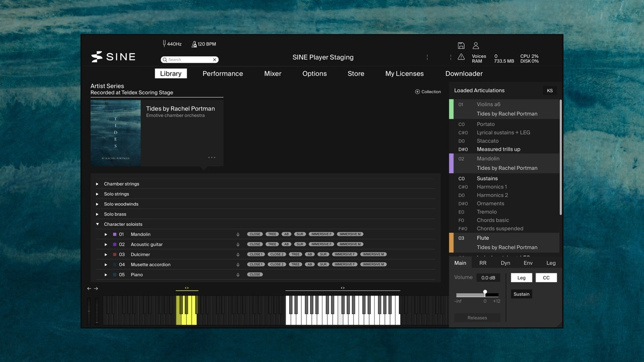Viewport: 644px width, 362px height.
Task: Toggle CLOSE 1 mic for Dulcimer
Action: coord(256,254)
